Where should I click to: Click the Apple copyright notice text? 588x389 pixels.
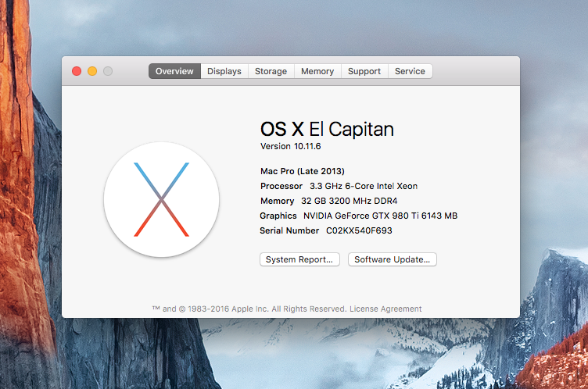pyautogui.click(x=249, y=309)
